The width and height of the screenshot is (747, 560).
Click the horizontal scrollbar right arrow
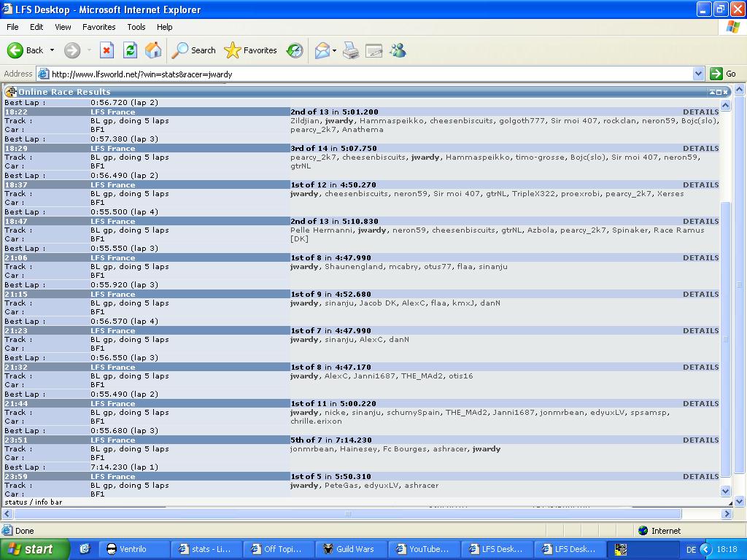pos(727,513)
